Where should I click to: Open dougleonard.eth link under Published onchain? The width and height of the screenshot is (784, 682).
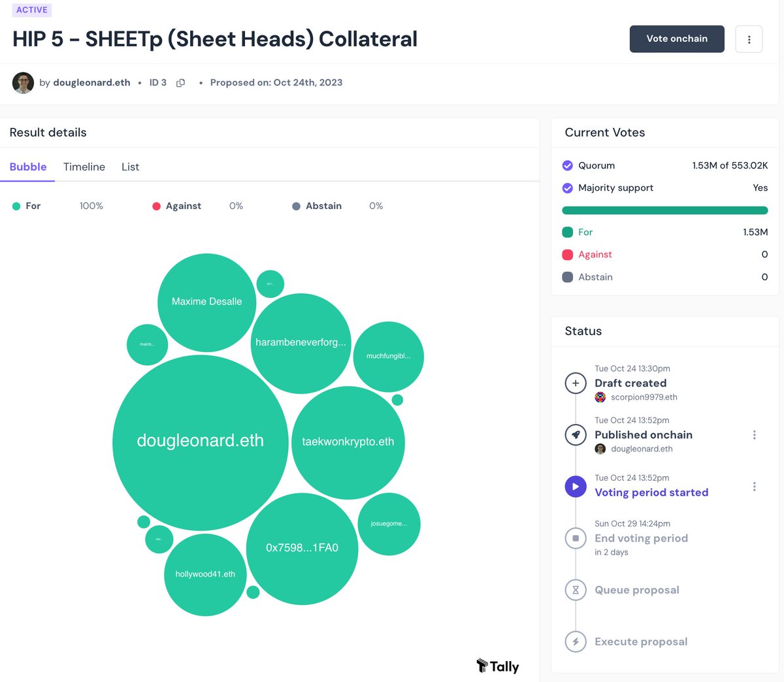pyautogui.click(x=642, y=449)
